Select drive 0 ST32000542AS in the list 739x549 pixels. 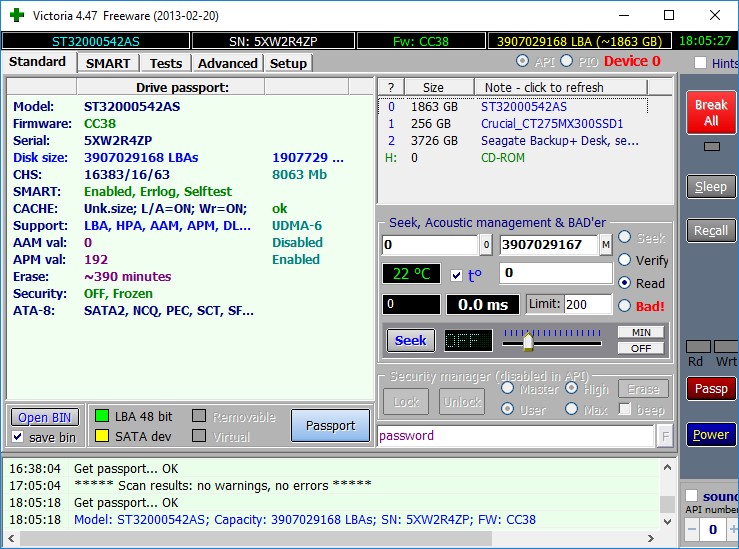coord(513,107)
